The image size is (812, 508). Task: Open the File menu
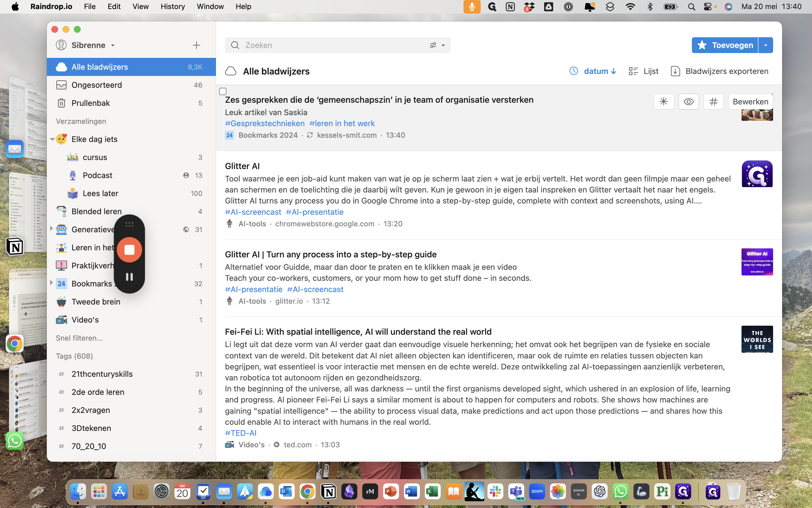90,6
